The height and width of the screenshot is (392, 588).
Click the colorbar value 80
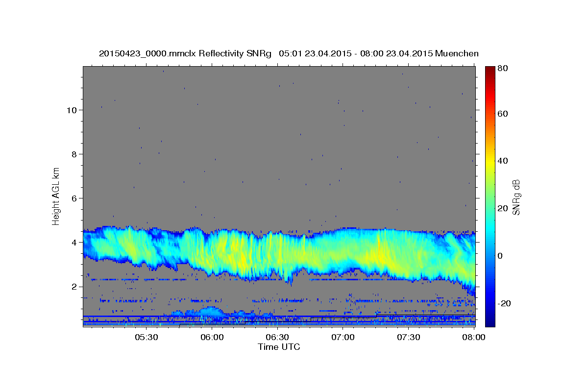[502, 69]
